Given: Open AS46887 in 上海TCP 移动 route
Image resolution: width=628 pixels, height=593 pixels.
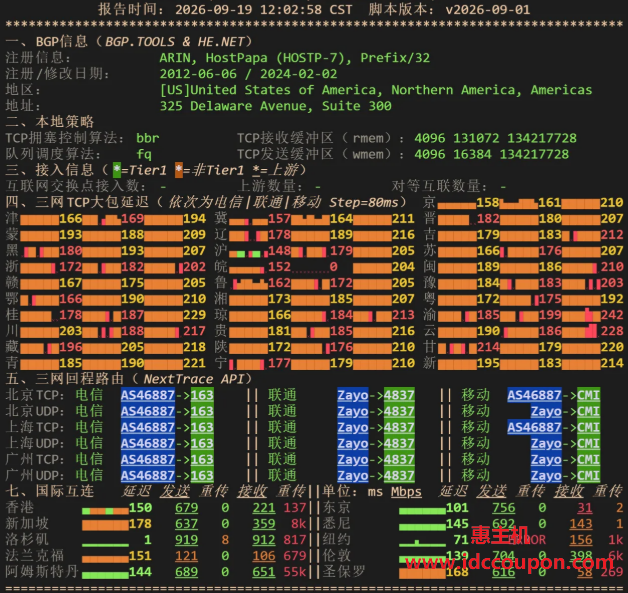Looking at the screenshot, I should tap(534, 427).
